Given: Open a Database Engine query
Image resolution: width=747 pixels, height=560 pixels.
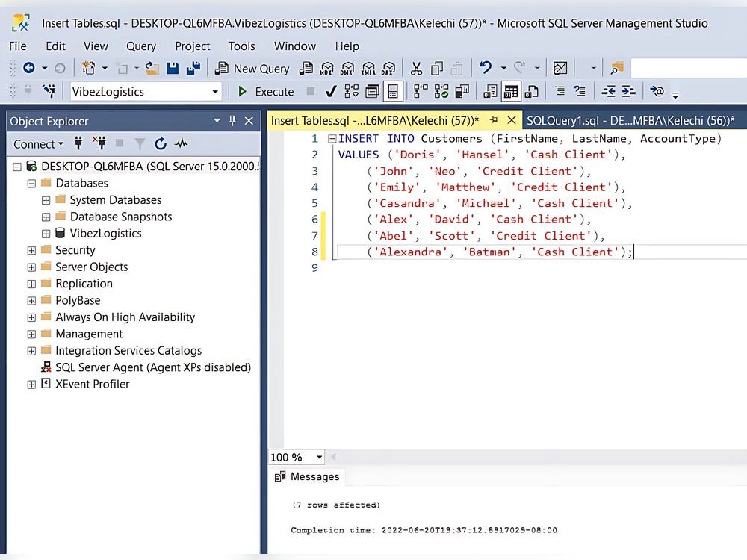Looking at the screenshot, I should (x=306, y=68).
